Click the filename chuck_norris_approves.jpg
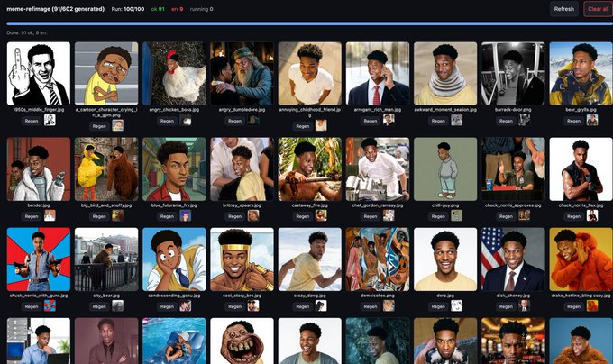 coord(513,205)
